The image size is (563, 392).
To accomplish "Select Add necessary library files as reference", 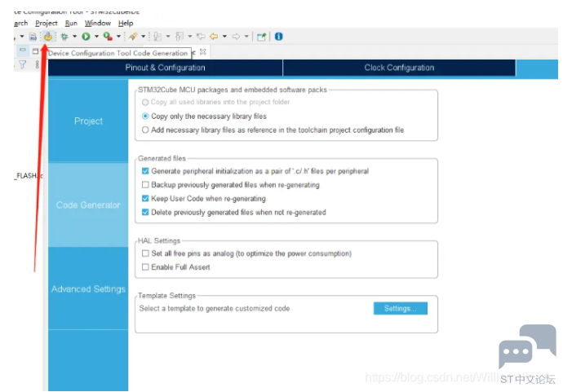I will [145, 130].
